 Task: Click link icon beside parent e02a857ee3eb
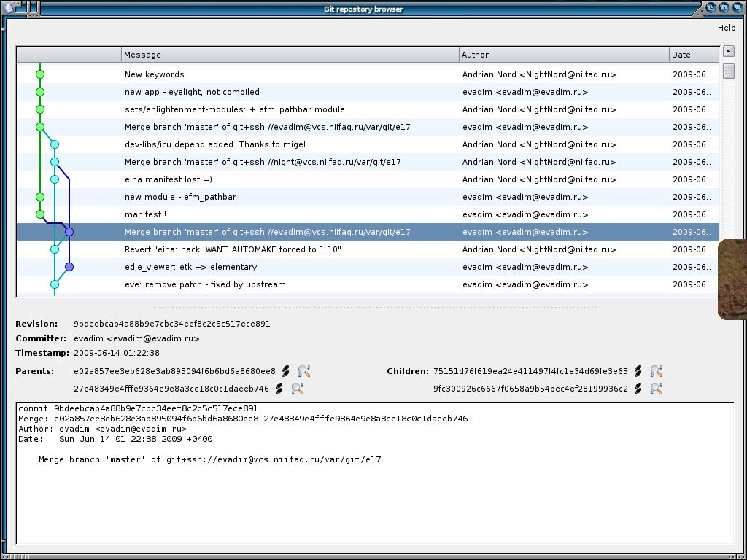[287, 371]
